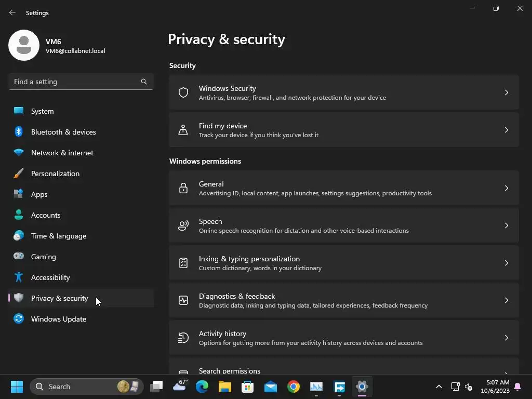Click the Privacy & security shield icon
The height and width of the screenshot is (399, 532).
(x=19, y=298)
